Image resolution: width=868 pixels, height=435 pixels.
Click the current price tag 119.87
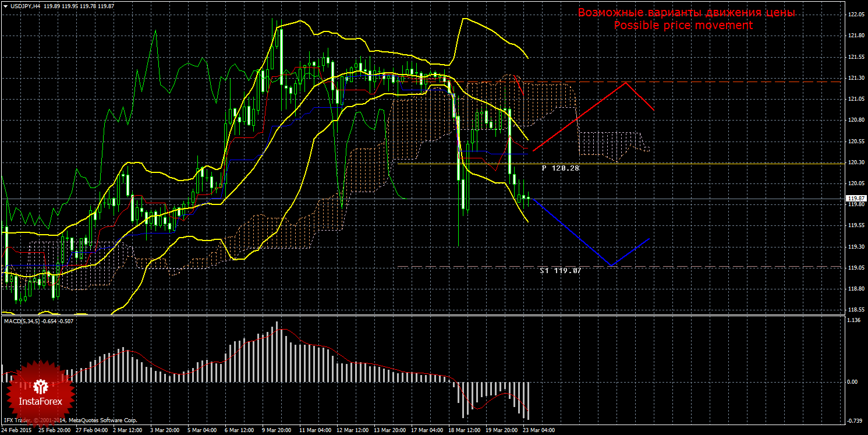point(856,199)
